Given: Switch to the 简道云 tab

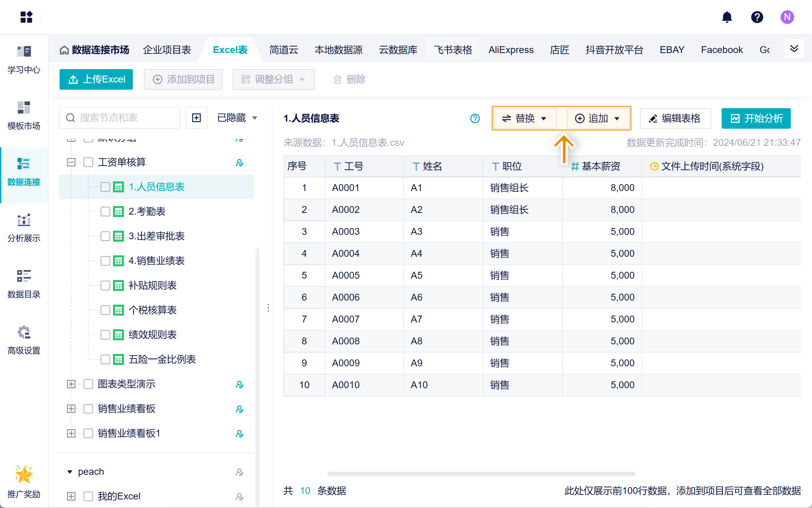Looking at the screenshot, I should tap(283, 50).
